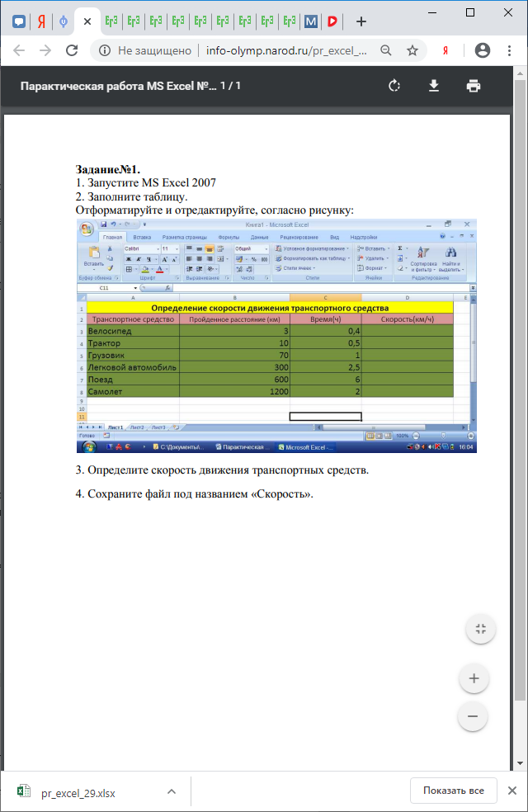The image size is (528, 812).
Task: Zoom out of the PDF
Action: click(473, 716)
